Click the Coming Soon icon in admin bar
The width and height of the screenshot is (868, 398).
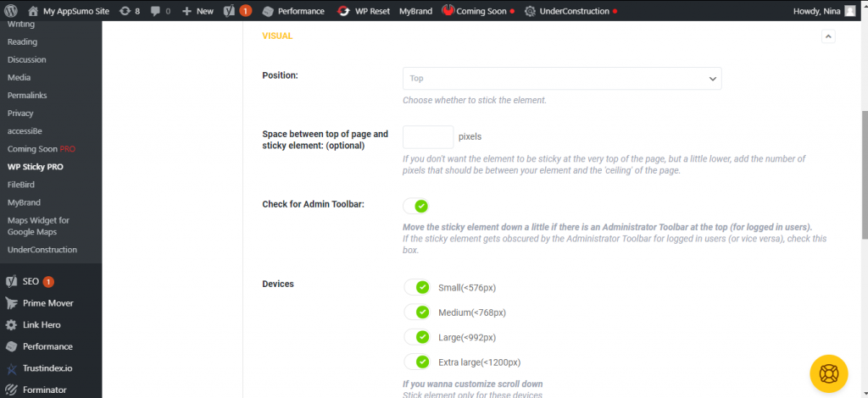pyautogui.click(x=448, y=10)
